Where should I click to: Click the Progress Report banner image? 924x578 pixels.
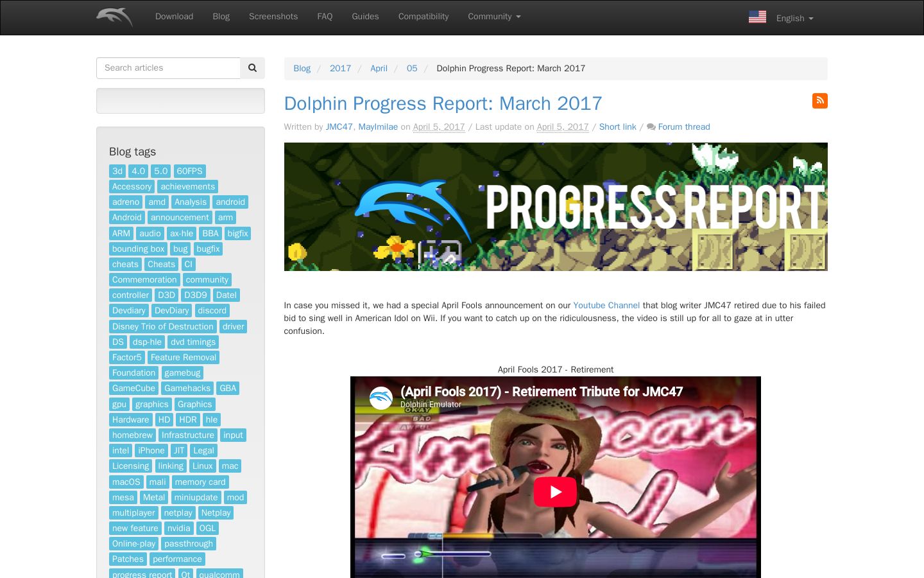[x=556, y=207]
